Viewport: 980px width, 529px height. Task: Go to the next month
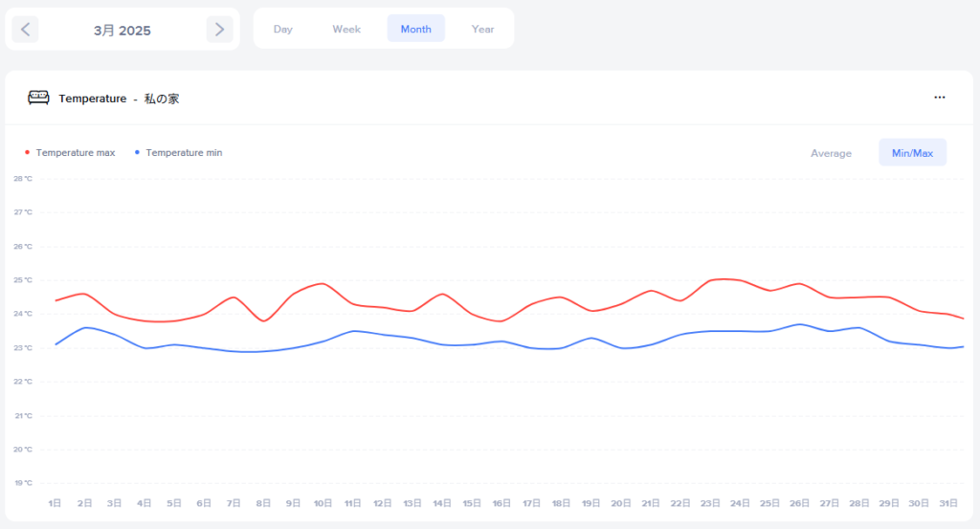tap(219, 29)
